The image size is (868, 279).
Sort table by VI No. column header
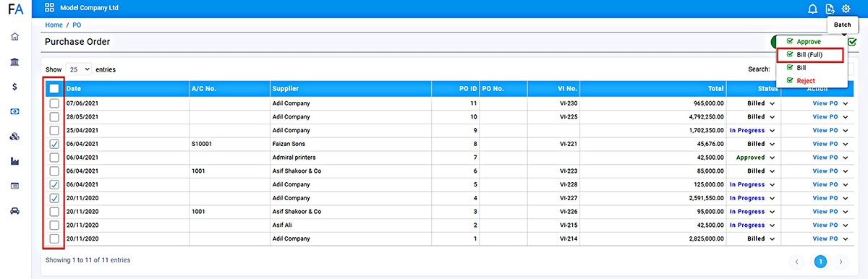pyautogui.click(x=554, y=89)
